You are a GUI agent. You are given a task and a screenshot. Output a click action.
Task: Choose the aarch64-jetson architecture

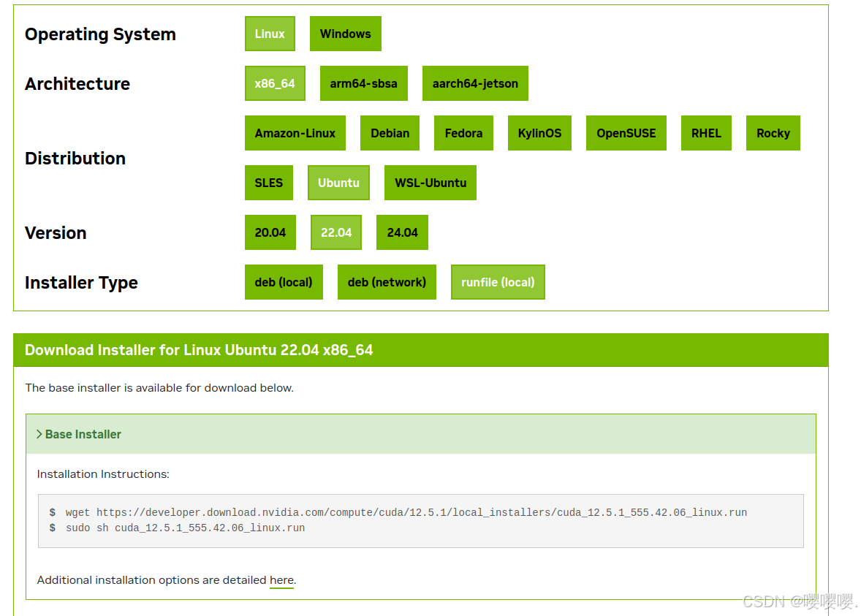click(475, 83)
